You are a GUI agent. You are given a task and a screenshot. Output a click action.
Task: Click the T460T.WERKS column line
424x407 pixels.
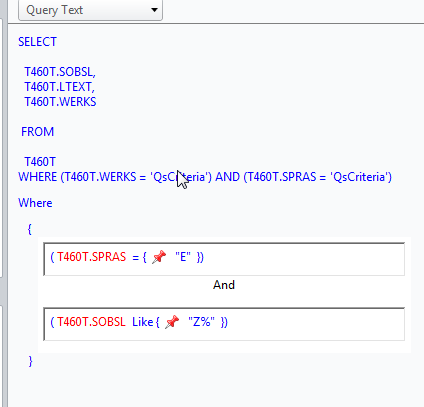point(60,102)
